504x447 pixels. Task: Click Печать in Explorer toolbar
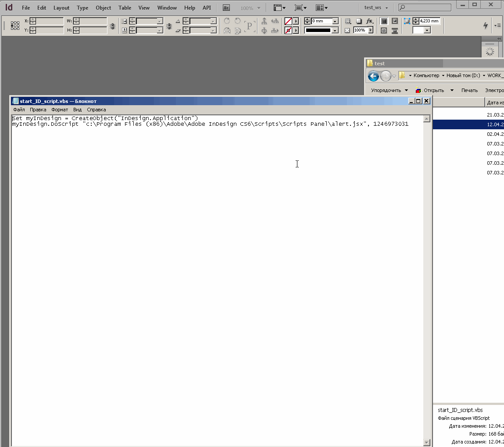(x=469, y=90)
